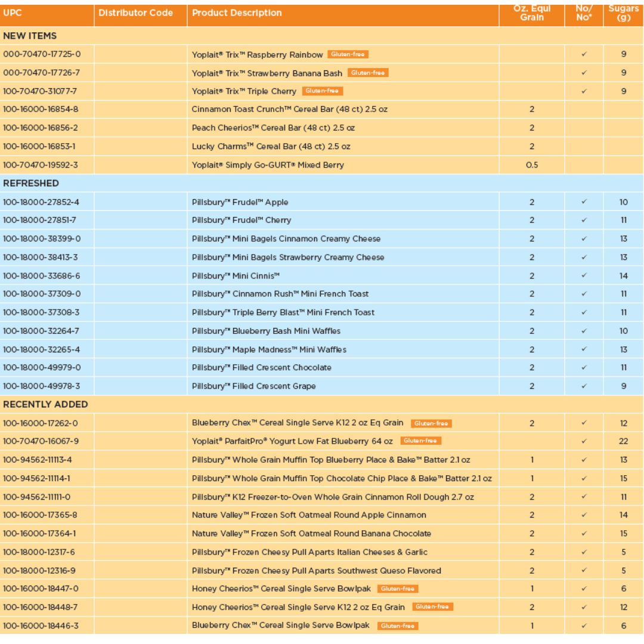Select UPC 000-70470-17726-7
The width and height of the screenshot is (644, 644).
coord(42,73)
